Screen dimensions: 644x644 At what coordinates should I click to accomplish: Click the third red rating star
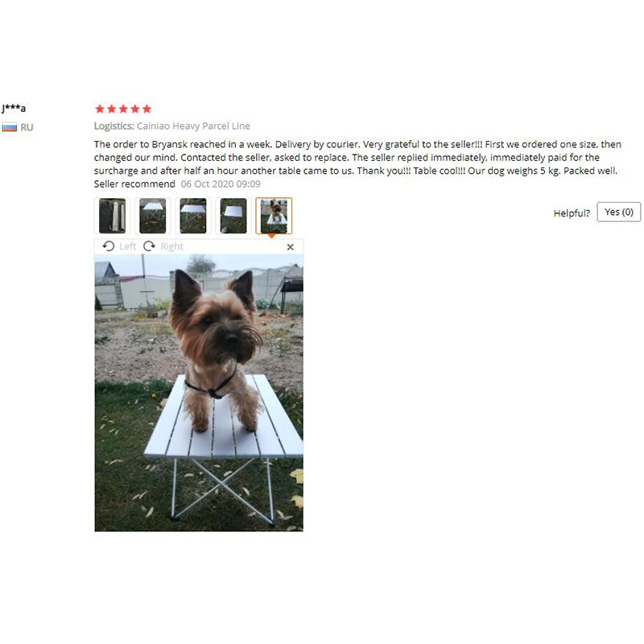(123, 109)
